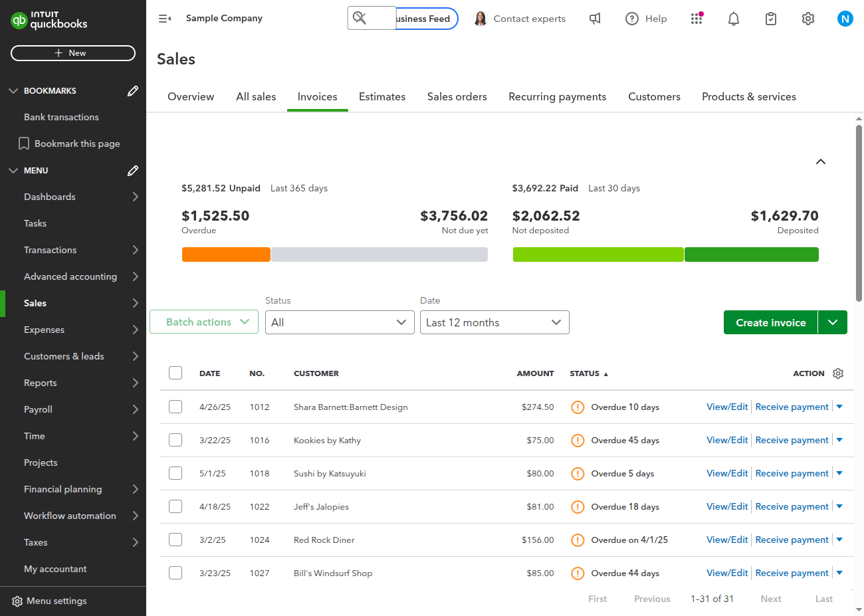Collapse the left navigation menu icon
Screen dimensions: 864x616
tap(165, 19)
